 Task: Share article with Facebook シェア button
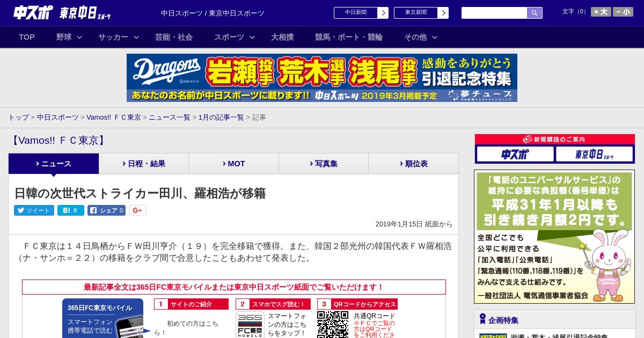click(x=106, y=210)
